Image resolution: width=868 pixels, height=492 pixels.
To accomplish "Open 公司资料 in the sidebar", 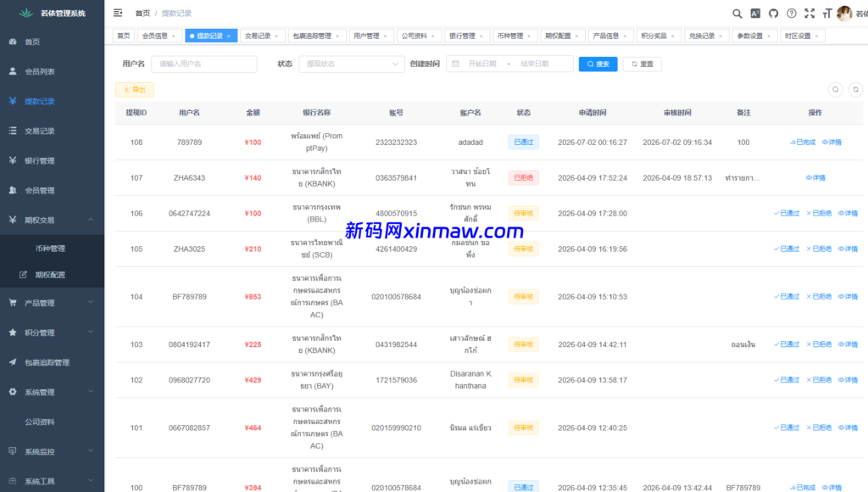I will pos(52,422).
